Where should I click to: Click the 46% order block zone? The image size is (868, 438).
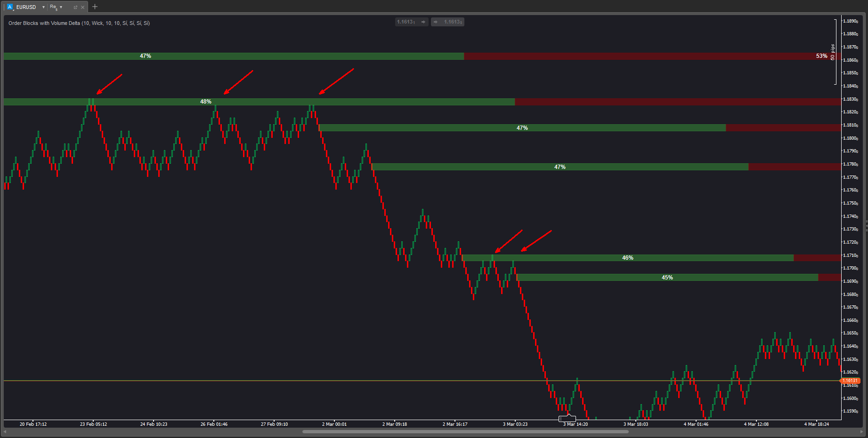point(627,258)
